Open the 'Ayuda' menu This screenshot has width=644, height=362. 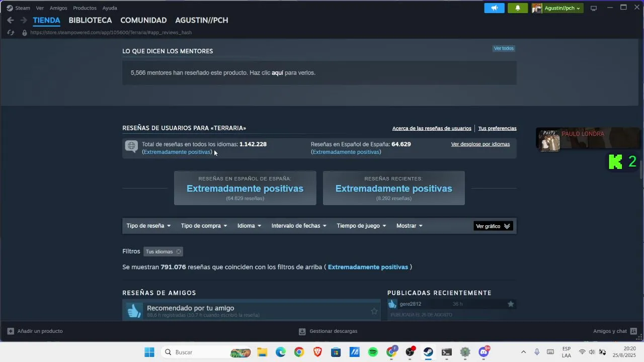click(x=110, y=8)
